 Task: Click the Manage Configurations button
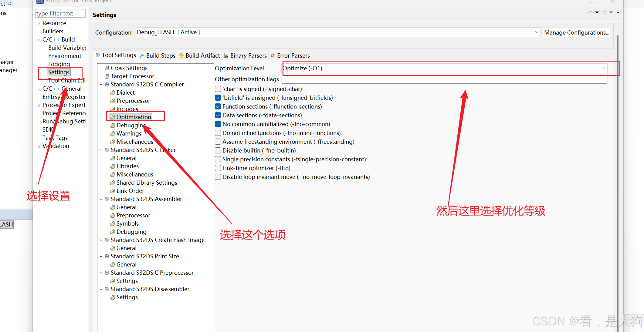(576, 32)
